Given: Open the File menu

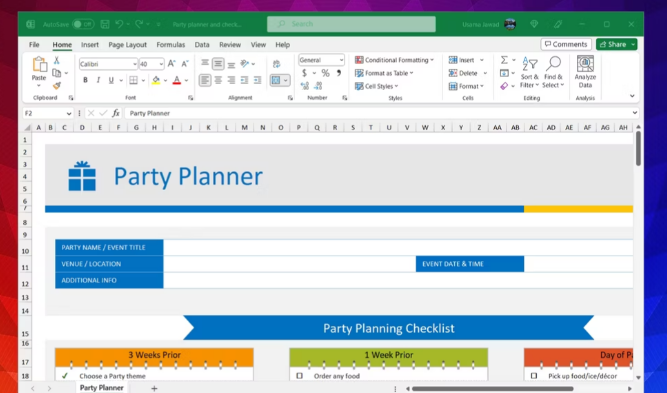Looking at the screenshot, I should 34,45.
